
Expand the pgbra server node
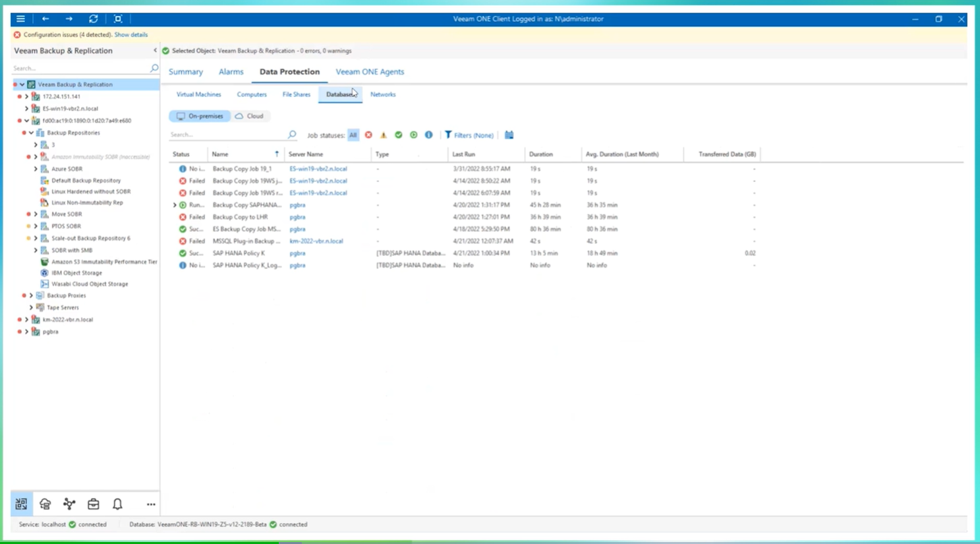point(26,332)
